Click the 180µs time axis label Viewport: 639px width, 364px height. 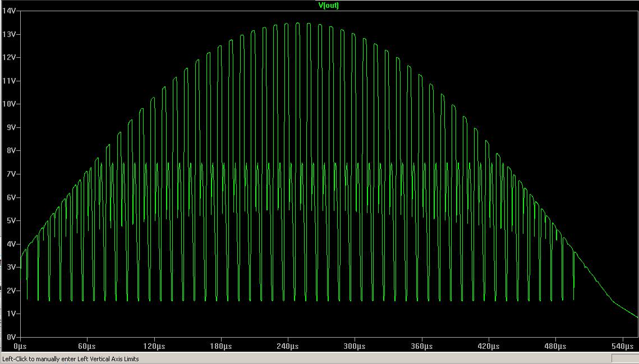coord(221,346)
